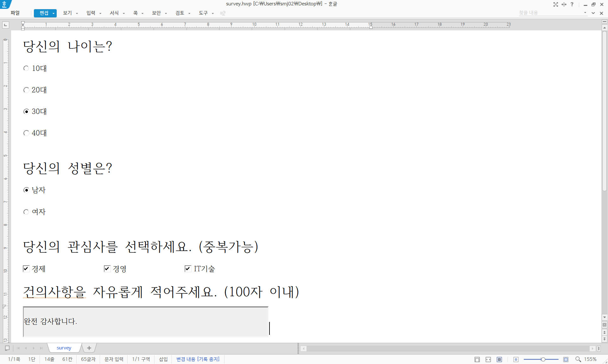Select the 여자 radio button
The height and width of the screenshot is (364, 608).
coord(26,212)
